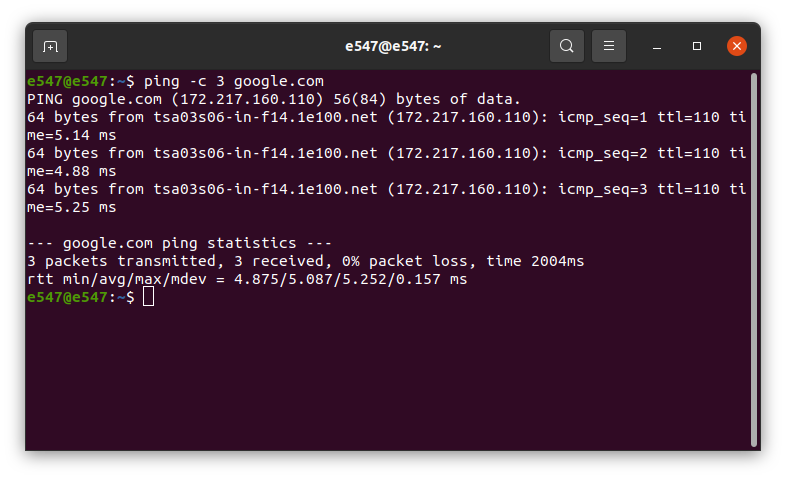Open the terminal search tool
The image size is (786, 479).
(x=566, y=46)
